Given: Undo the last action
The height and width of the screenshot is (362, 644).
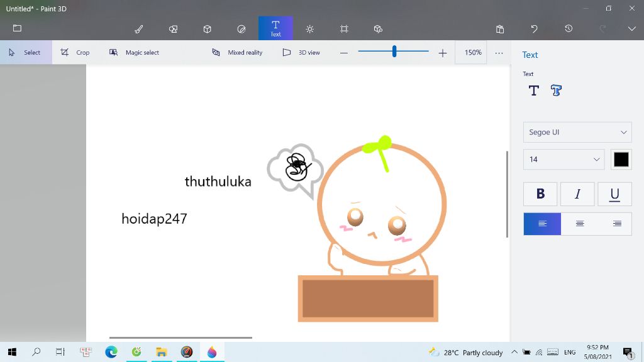Looking at the screenshot, I should (534, 29).
